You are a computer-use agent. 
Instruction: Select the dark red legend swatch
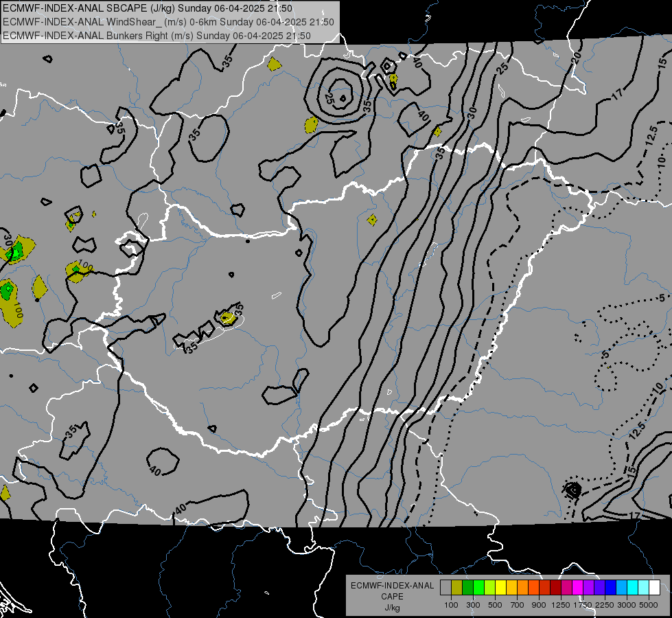click(555, 588)
